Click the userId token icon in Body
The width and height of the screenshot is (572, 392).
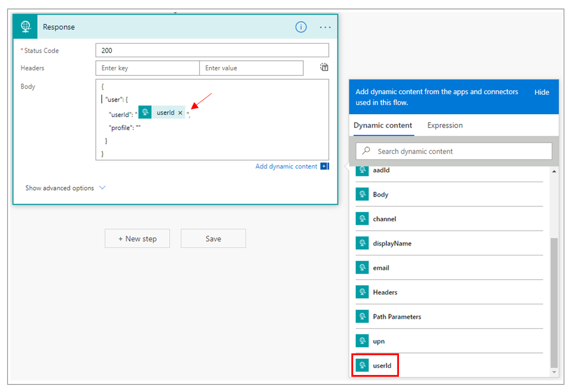pos(145,112)
